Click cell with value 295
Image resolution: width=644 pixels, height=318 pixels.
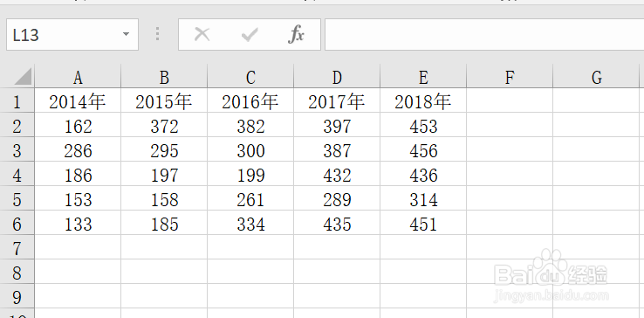click(164, 149)
